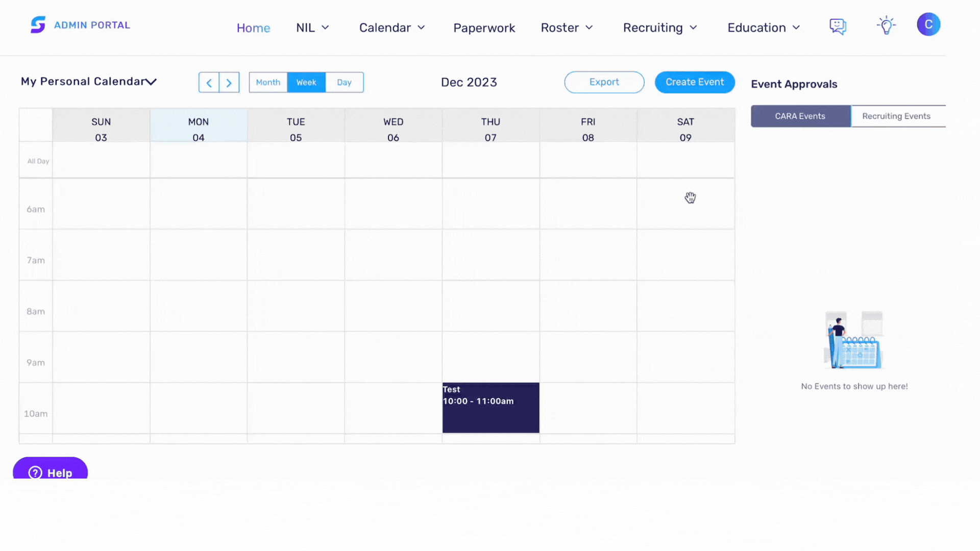Image resolution: width=980 pixels, height=551 pixels.
Task: Click the ADMIN PORTAL title text
Action: pos(92,25)
